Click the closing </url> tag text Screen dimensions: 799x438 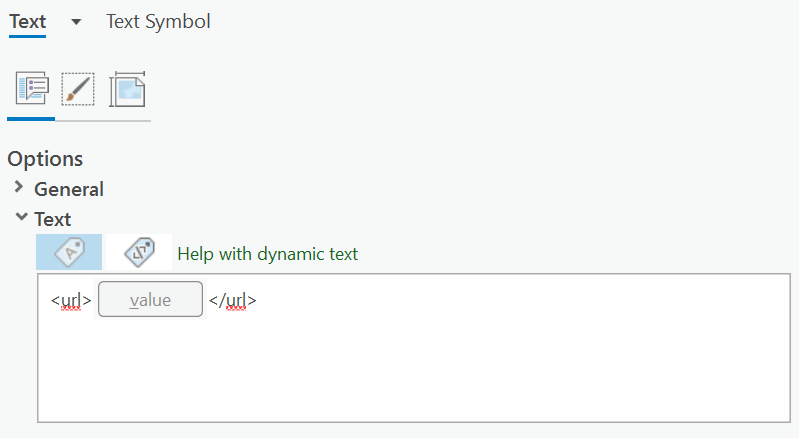pos(232,300)
